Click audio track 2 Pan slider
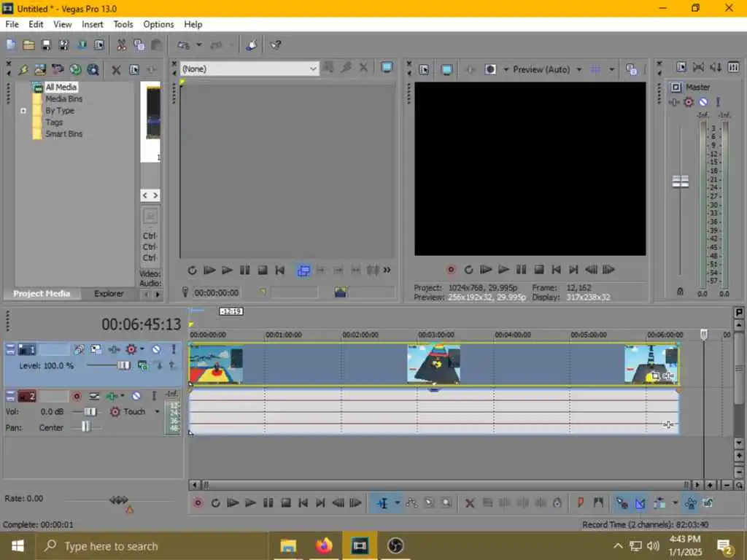747x560 pixels. point(85,427)
